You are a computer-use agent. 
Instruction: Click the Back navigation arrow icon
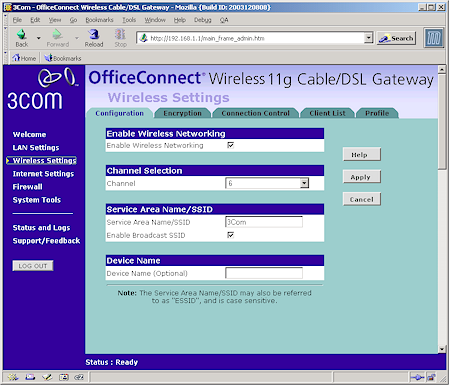(22, 34)
